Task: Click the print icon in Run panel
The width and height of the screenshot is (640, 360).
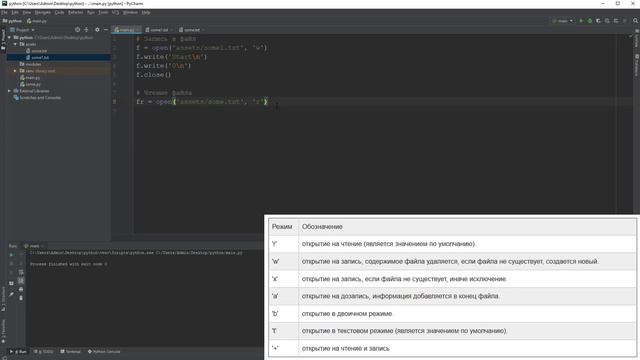Action: (x=21, y=289)
